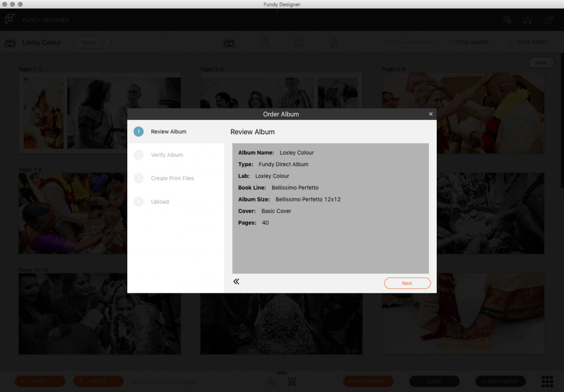Click the "Fundy Designer" window title text

[x=282, y=4]
